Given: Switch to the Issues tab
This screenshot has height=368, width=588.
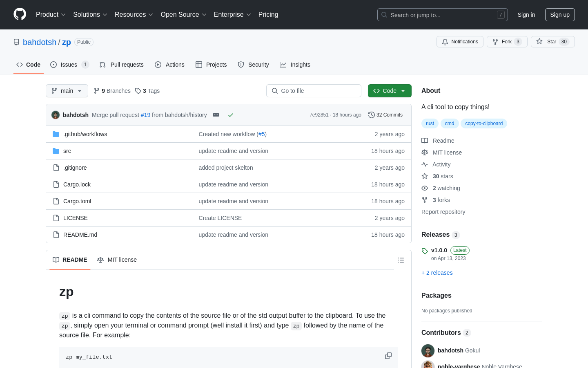Looking at the screenshot, I should [x=69, y=65].
